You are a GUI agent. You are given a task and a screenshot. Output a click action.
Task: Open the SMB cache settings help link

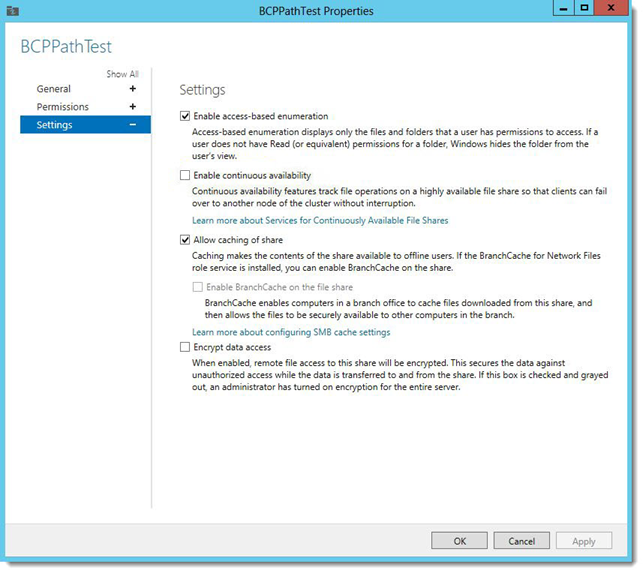(x=291, y=332)
